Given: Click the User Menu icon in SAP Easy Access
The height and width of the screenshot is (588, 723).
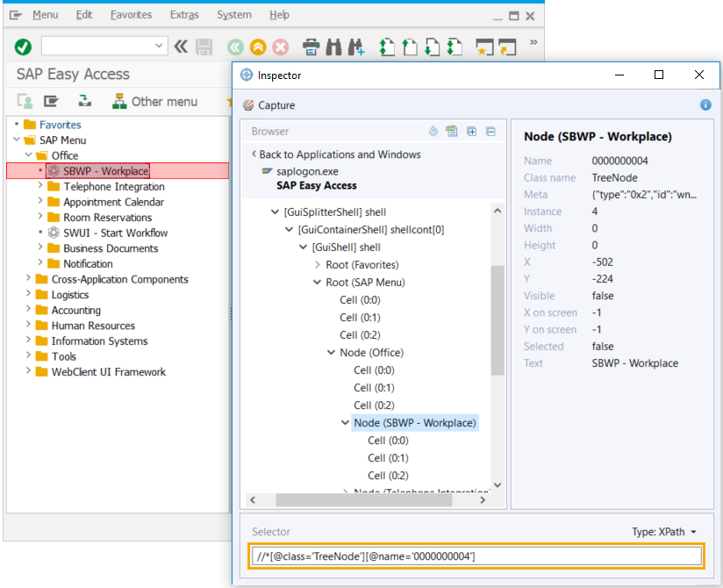Looking at the screenshot, I should tap(25, 101).
